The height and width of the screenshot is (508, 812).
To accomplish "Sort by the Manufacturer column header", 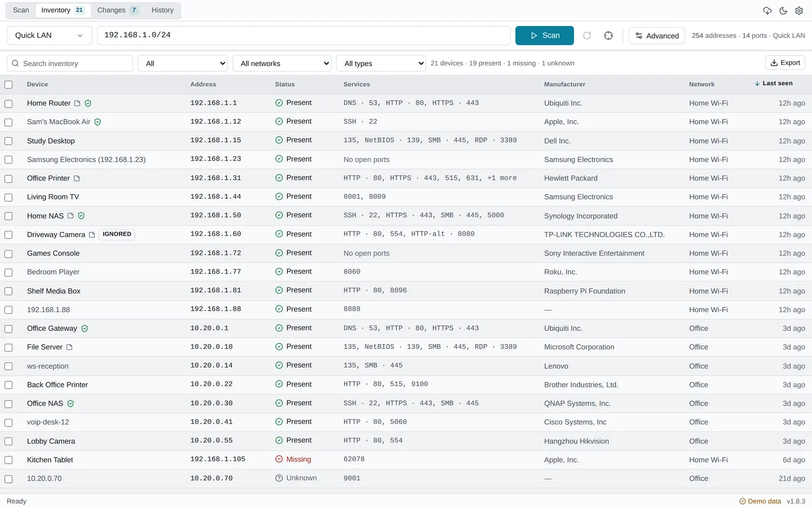I will (564, 84).
